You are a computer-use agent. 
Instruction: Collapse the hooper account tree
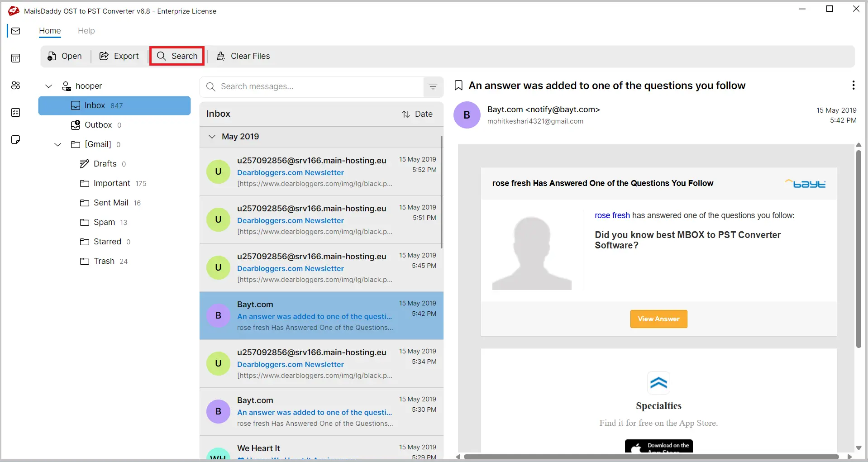(49, 86)
